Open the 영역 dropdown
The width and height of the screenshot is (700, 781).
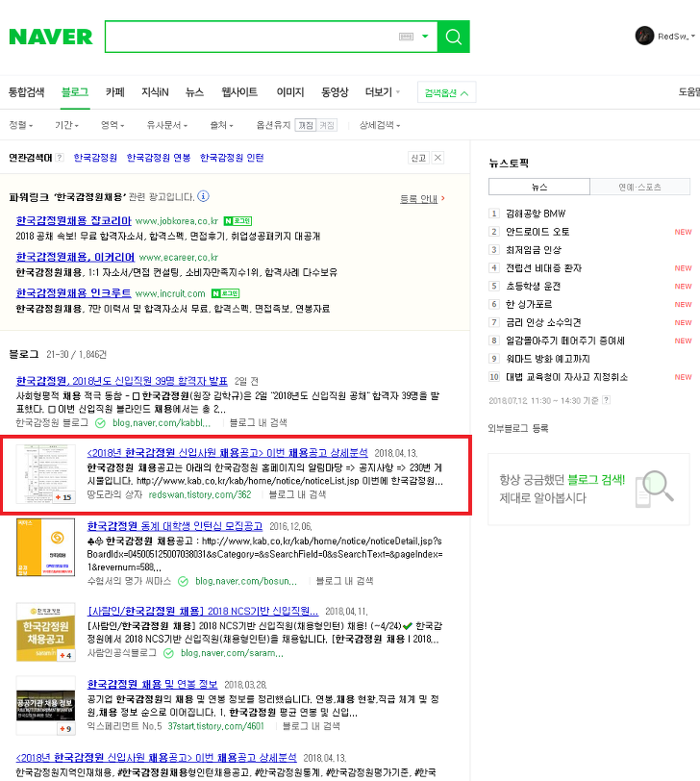(x=112, y=125)
